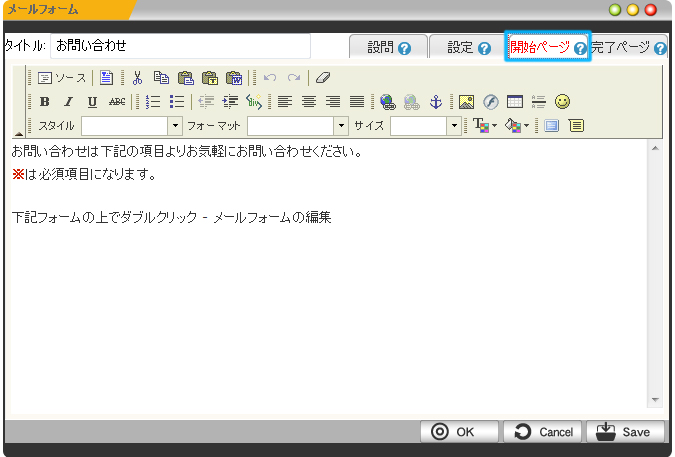The image size is (675, 457).
Task: Click the フォーマット dropdown arrow
Action: 341,126
